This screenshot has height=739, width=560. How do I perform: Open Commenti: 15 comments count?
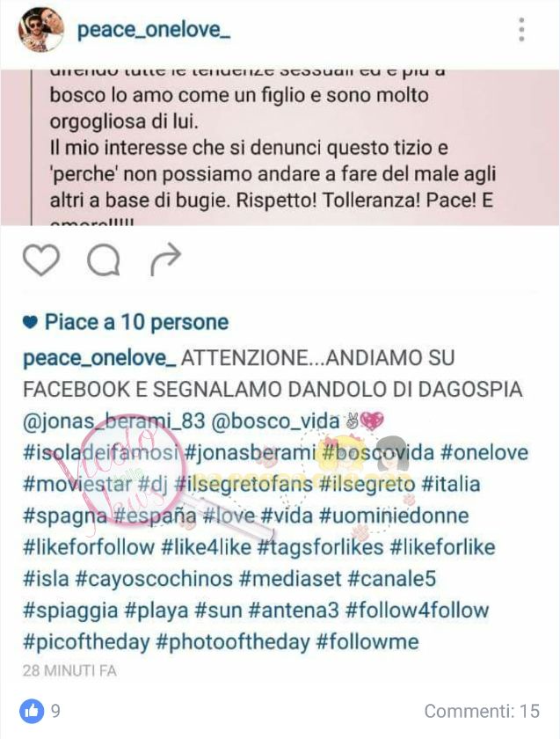coord(482,711)
